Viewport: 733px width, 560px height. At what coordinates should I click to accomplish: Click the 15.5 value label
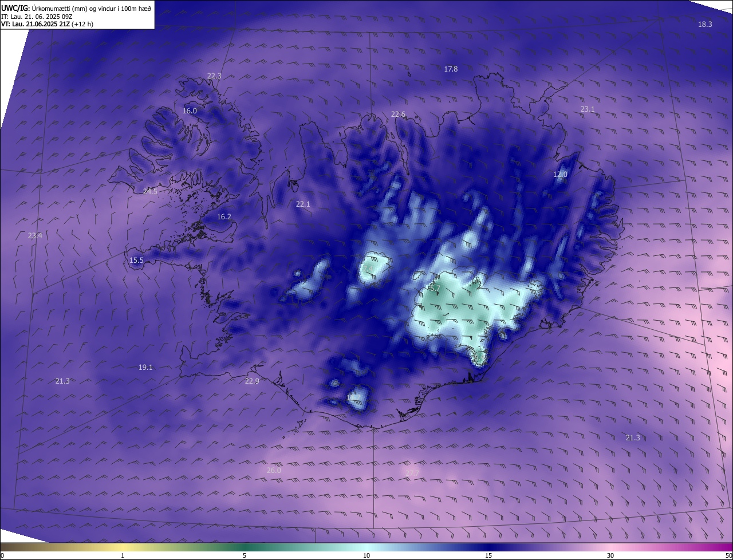136,260
